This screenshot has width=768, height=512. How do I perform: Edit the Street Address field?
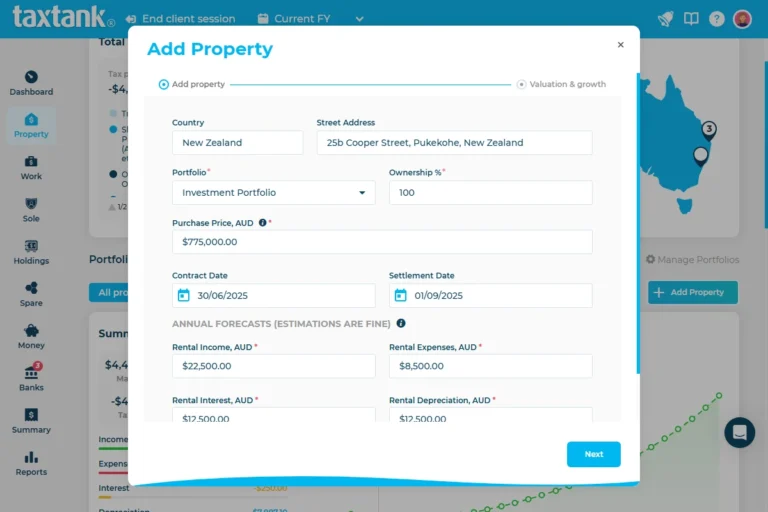[455, 143]
